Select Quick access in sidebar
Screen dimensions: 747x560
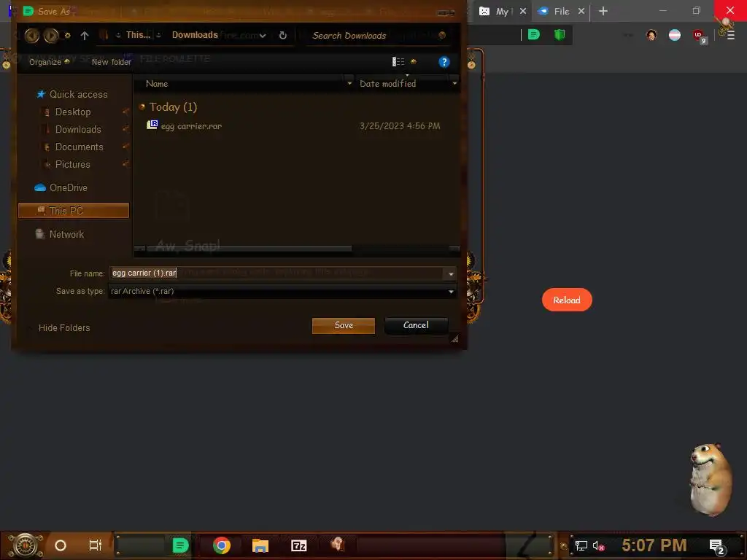coord(78,94)
